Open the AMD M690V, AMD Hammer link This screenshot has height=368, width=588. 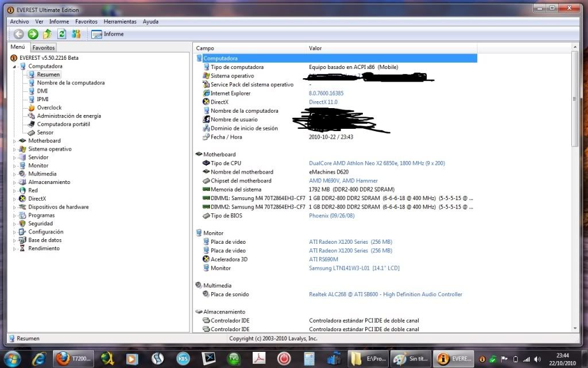[x=343, y=181]
